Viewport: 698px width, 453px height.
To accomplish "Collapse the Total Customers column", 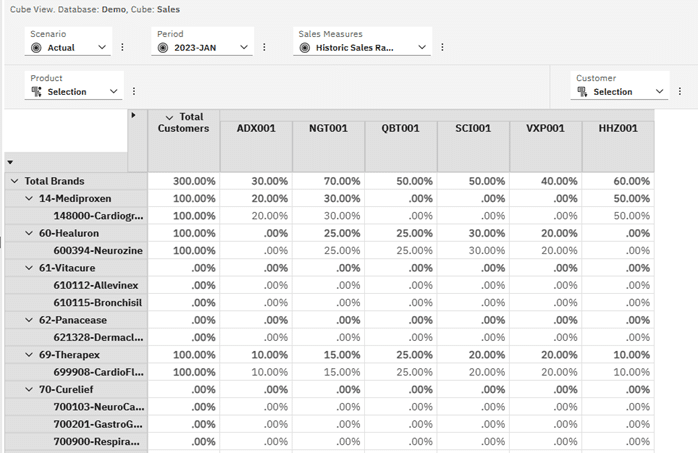I will coord(169,117).
